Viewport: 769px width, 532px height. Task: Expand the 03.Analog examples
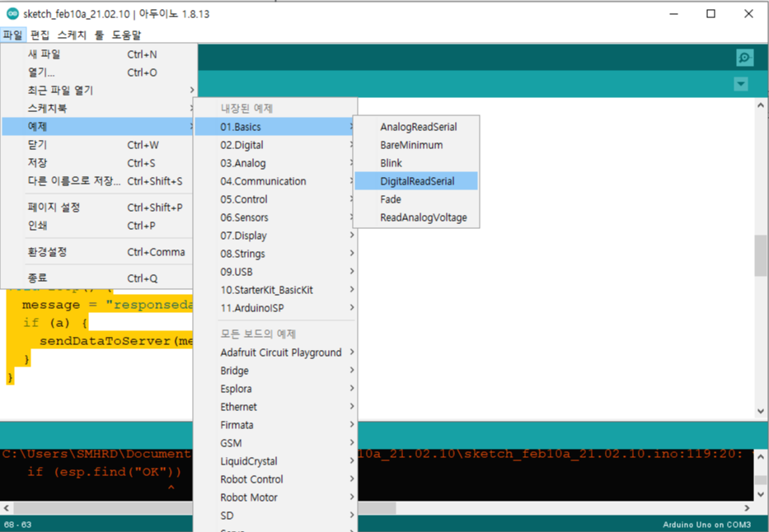click(274, 163)
